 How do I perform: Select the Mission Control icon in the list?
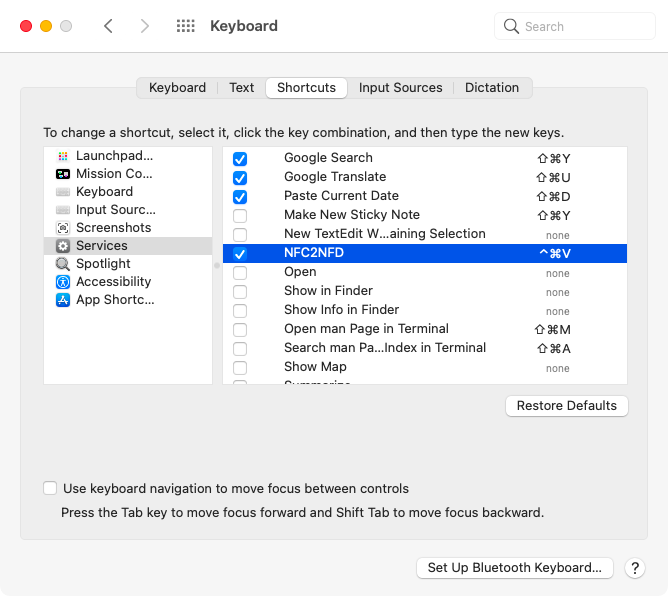(63, 174)
